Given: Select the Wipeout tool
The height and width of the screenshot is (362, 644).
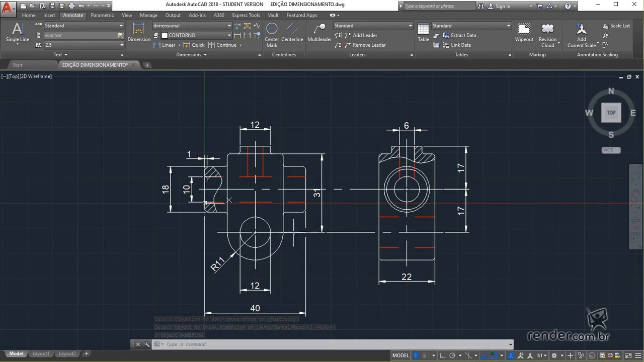Looking at the screenshot, I should pyautogui.click(x=524, y=33).
